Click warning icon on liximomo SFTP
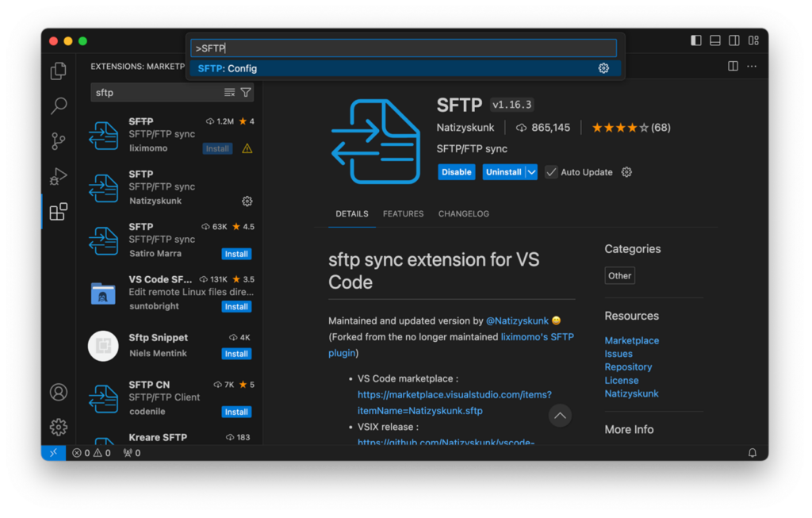Screen dimensions: 812x518 point(247,148)
